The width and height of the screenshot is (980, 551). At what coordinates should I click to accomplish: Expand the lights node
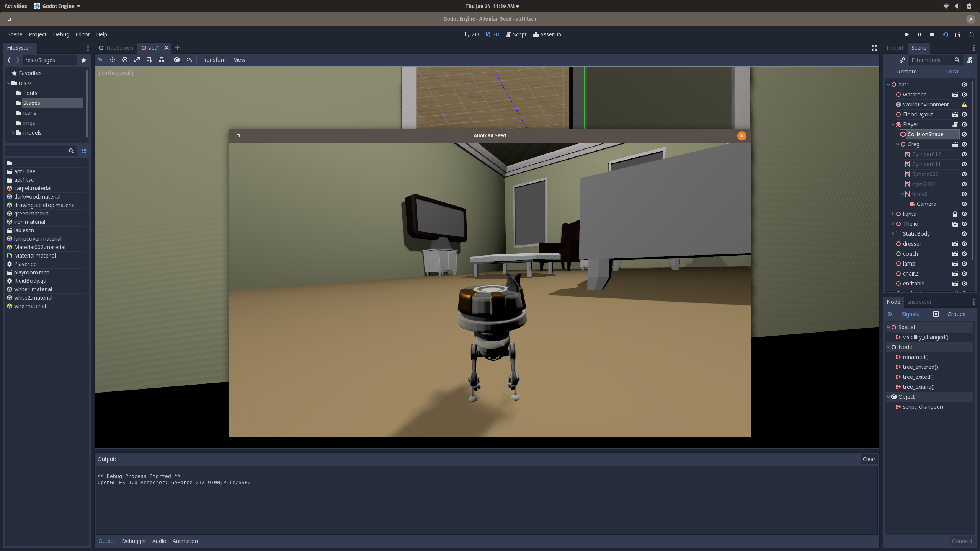(893, 214)
